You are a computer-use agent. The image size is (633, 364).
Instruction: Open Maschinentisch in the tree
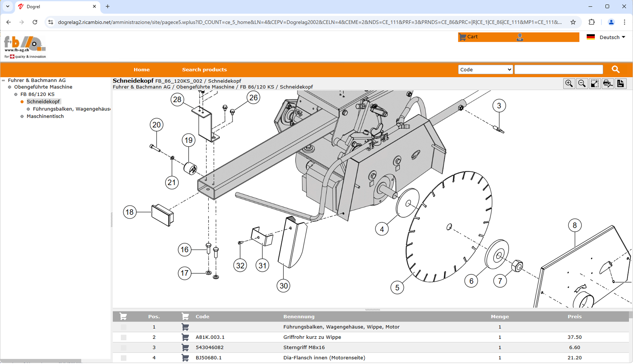click(x=45, y=116)
